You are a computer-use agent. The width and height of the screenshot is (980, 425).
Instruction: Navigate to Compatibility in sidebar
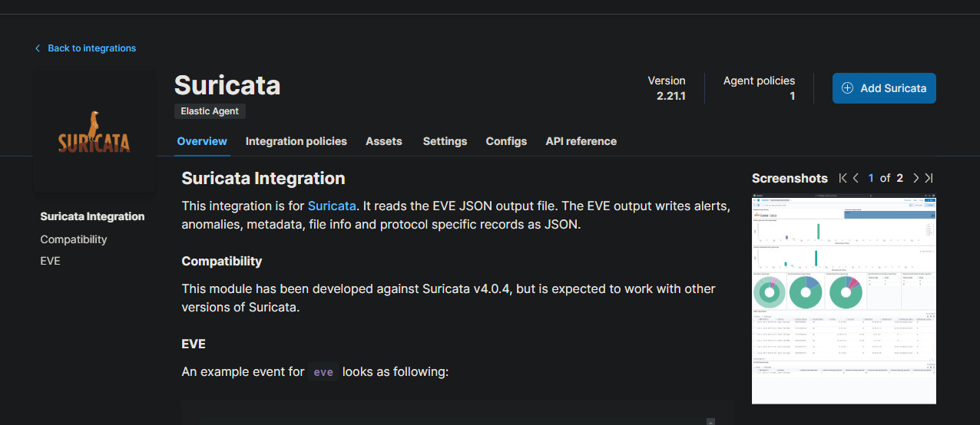point(74,239)
